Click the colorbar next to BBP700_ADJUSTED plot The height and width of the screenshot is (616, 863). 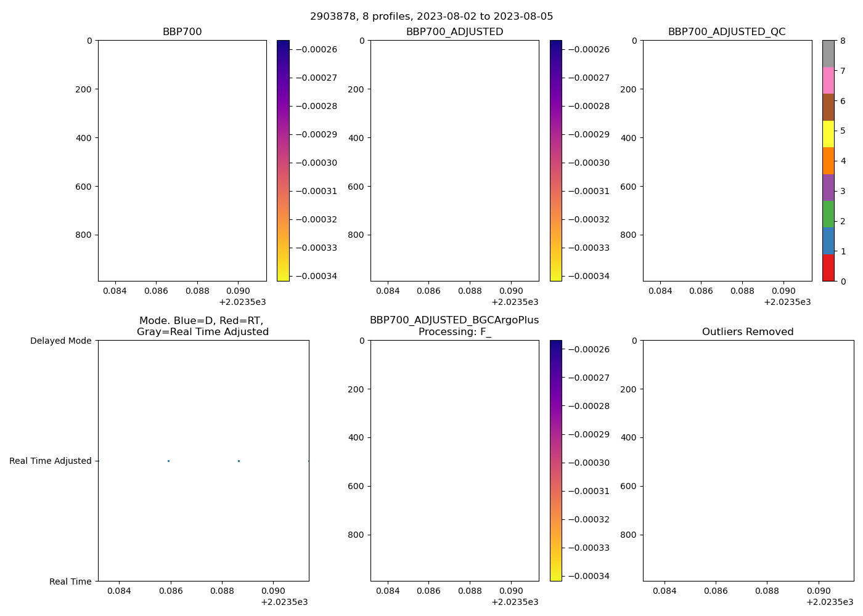[x=555, y=160]
